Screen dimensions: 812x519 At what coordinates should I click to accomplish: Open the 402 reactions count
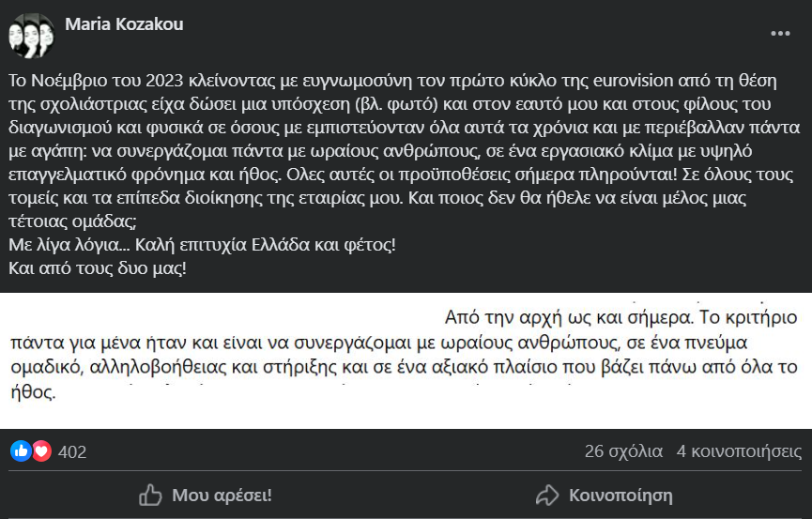[72, 452]
